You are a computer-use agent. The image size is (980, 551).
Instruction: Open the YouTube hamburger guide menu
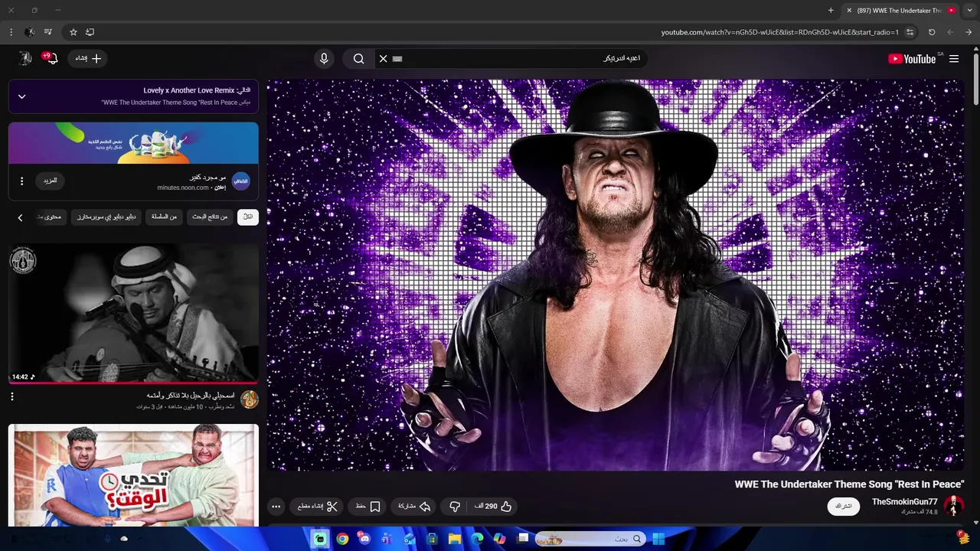(953, 59)
